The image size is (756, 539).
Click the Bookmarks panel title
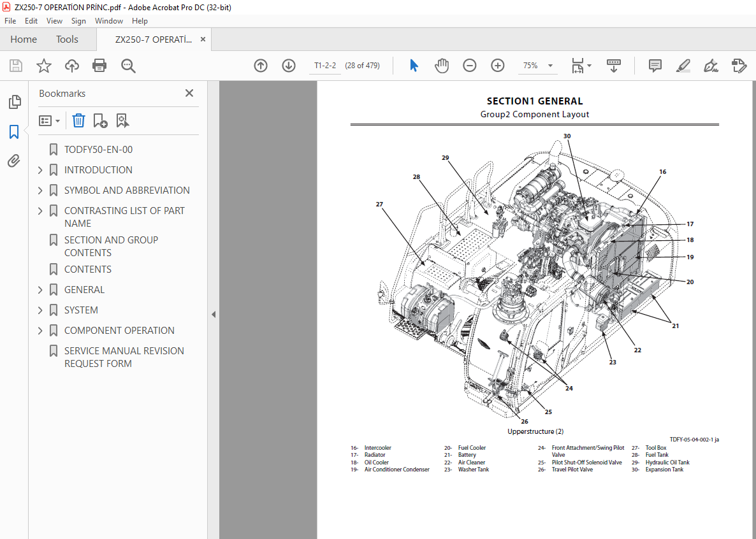[x=62, y=94]
